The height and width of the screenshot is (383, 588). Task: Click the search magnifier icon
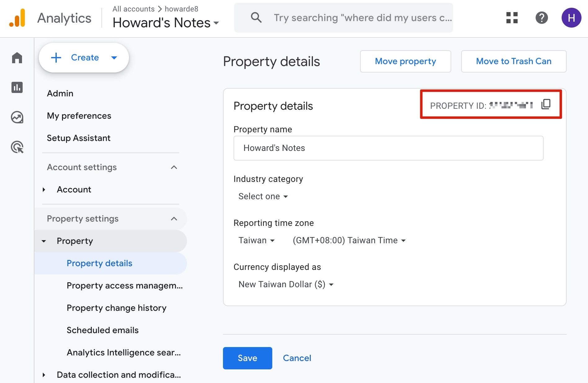[256, 18]
